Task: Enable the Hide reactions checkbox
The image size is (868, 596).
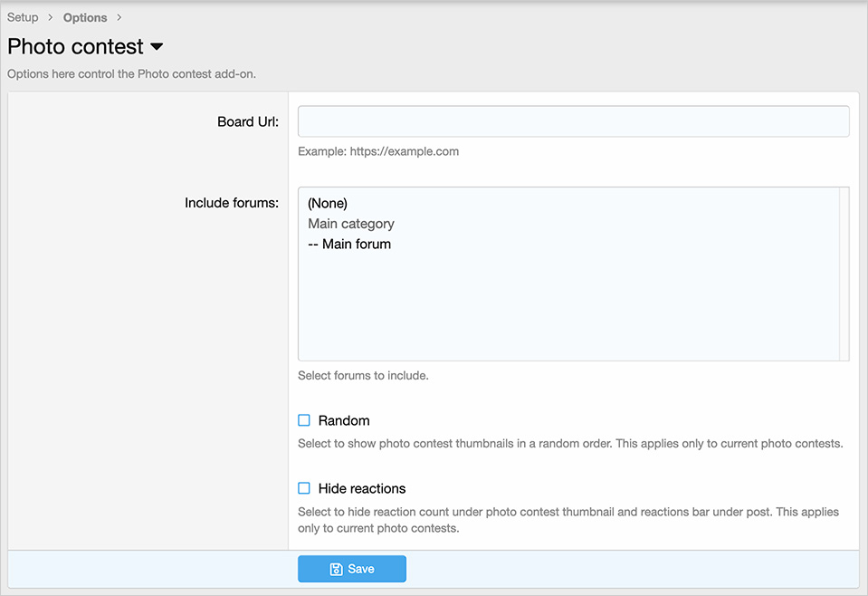Action: pos(304,488)
